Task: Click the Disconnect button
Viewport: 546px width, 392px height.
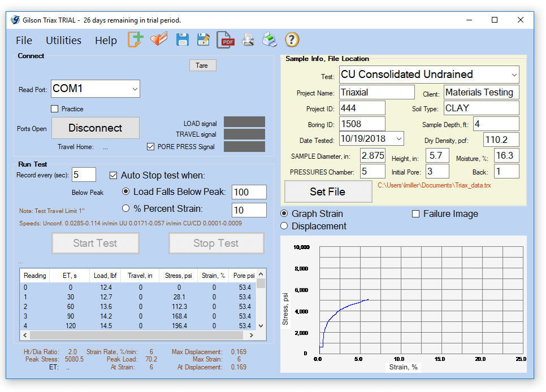Action: [x=96, y=128]
